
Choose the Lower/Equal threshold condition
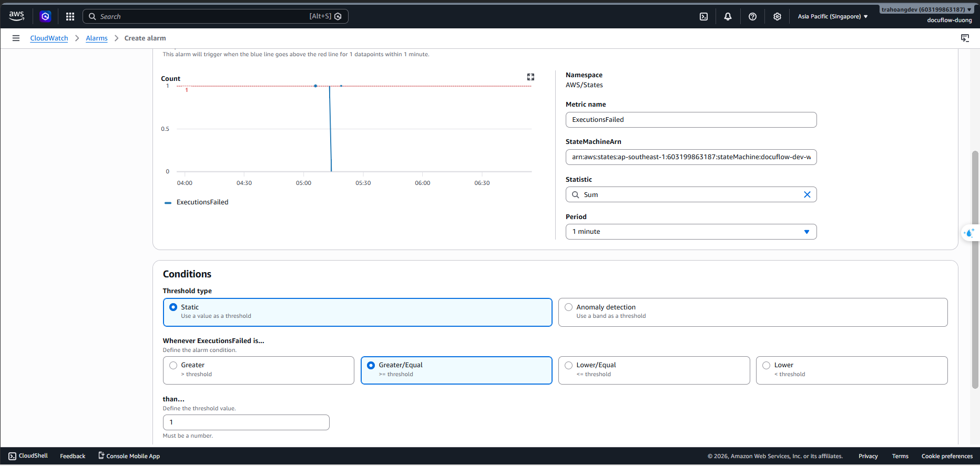click(654, 370)
